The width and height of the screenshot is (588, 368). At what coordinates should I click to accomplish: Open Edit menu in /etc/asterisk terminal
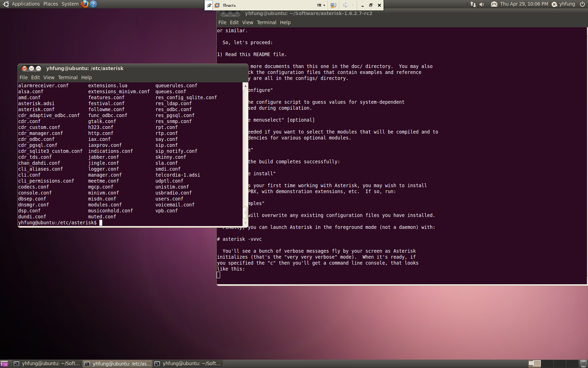coord(35,77)
